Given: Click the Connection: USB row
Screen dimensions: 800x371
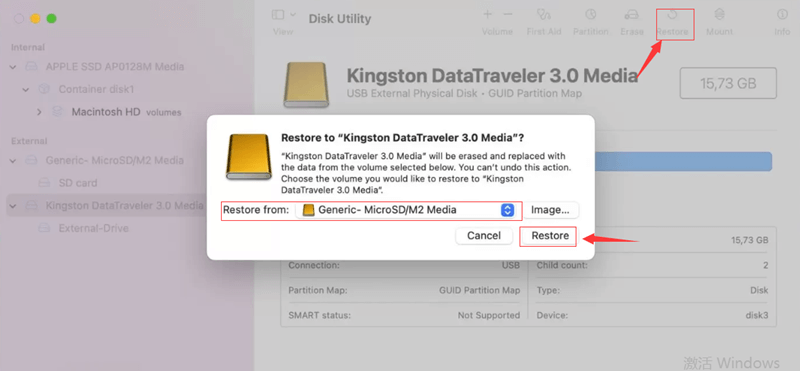Looking at the screenshot, I should click(404, 265).
